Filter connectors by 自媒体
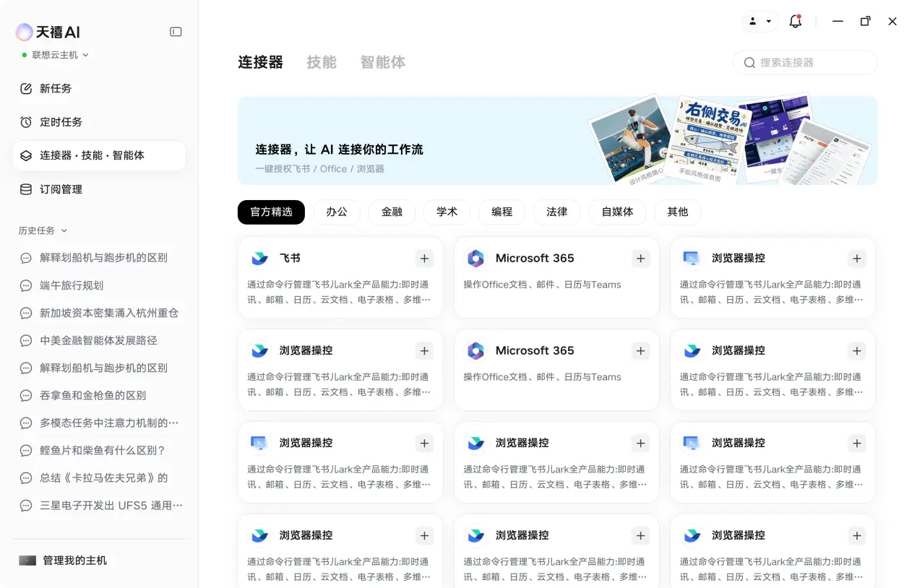The height and width of the screenshot is (588, 917). (617, 212)
